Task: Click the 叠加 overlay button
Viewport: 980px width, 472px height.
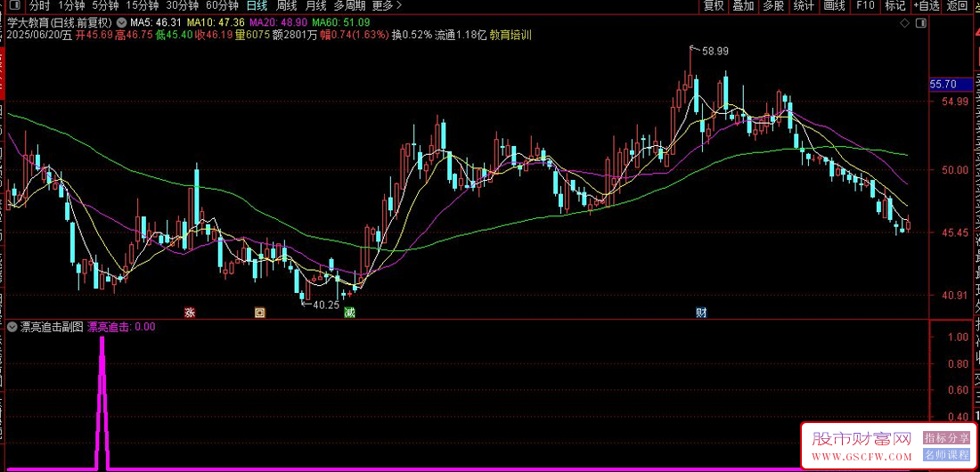Action: click(x=743, y=6)
